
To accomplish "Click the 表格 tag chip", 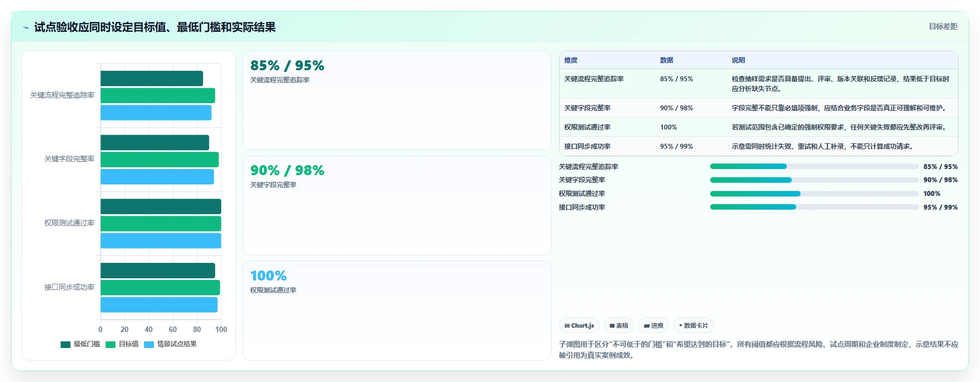I will pyautogui.click(x=619, y=325).
